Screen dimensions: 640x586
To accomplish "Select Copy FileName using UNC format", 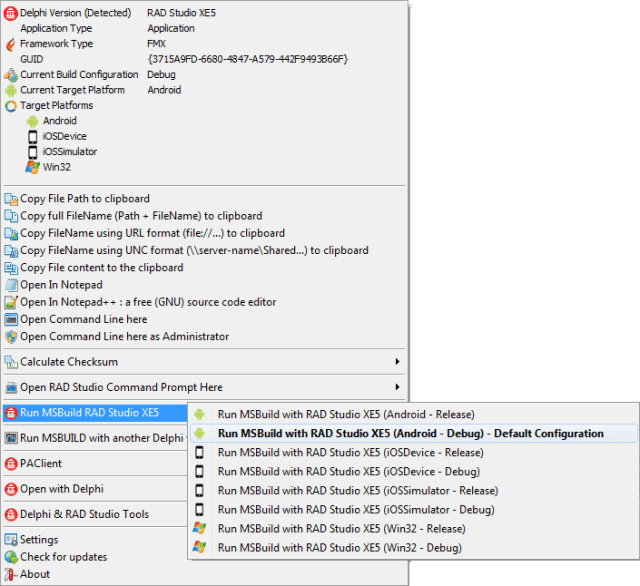I will pyautogui.click(x=204, y=251).
